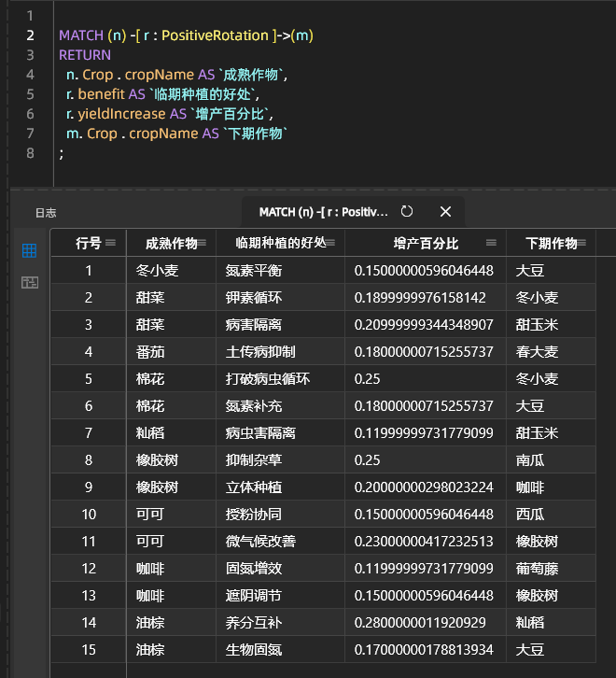The width and height of the screenshot is (616, 678).
Task: Click the 氮素平衡 benefit cell
Action: click(253, 271)
